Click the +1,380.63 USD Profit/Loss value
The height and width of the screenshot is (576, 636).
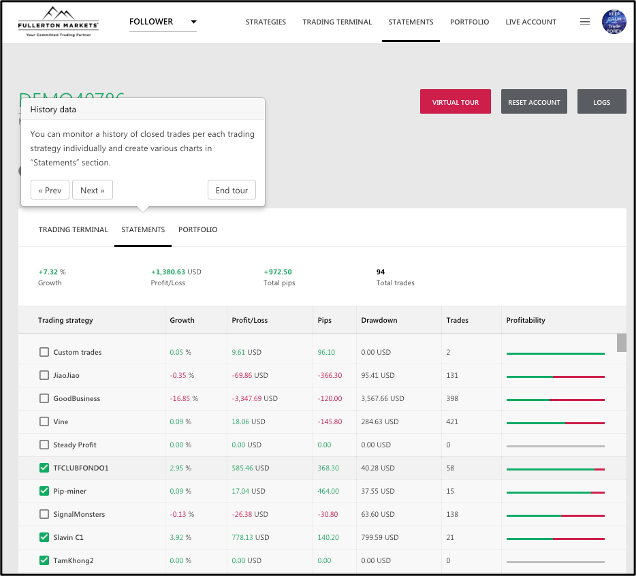point(176,272)
